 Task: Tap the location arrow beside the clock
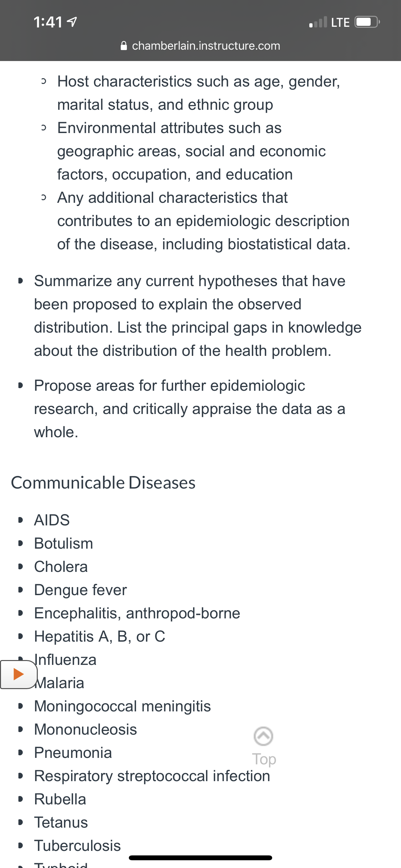72,22
